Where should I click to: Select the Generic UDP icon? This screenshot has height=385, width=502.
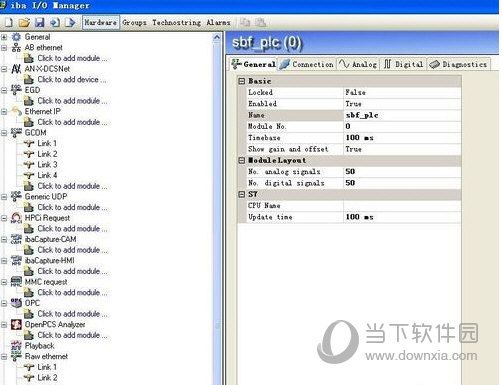(x=16, y=197)
